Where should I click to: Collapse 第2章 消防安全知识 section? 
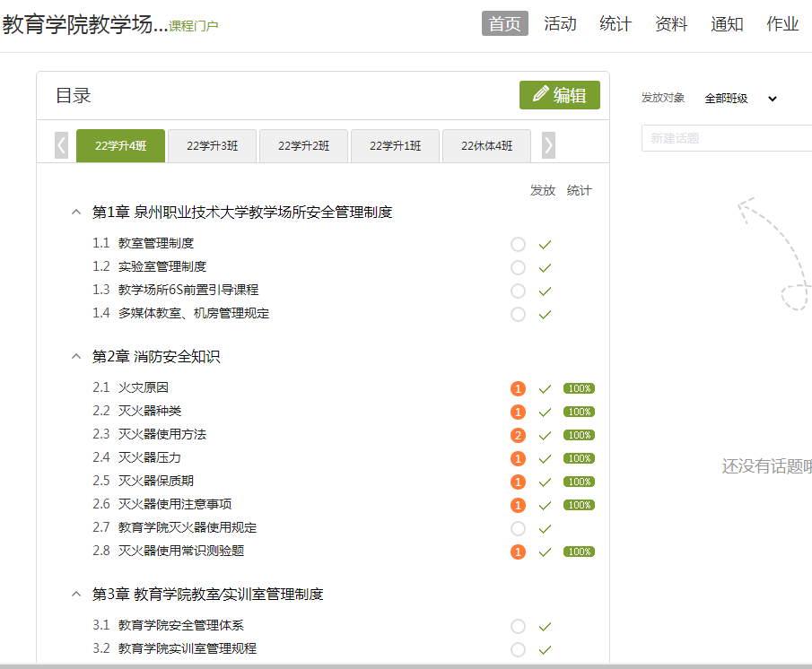76,357
